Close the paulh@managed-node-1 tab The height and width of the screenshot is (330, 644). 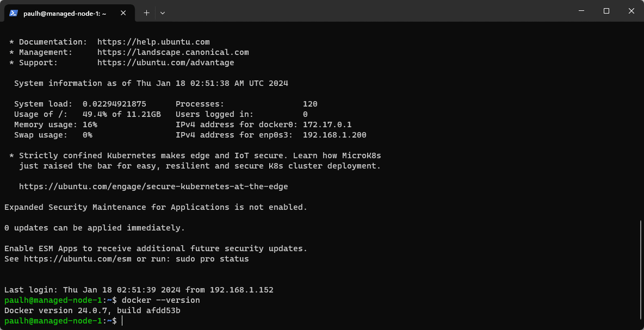point(125,13)
